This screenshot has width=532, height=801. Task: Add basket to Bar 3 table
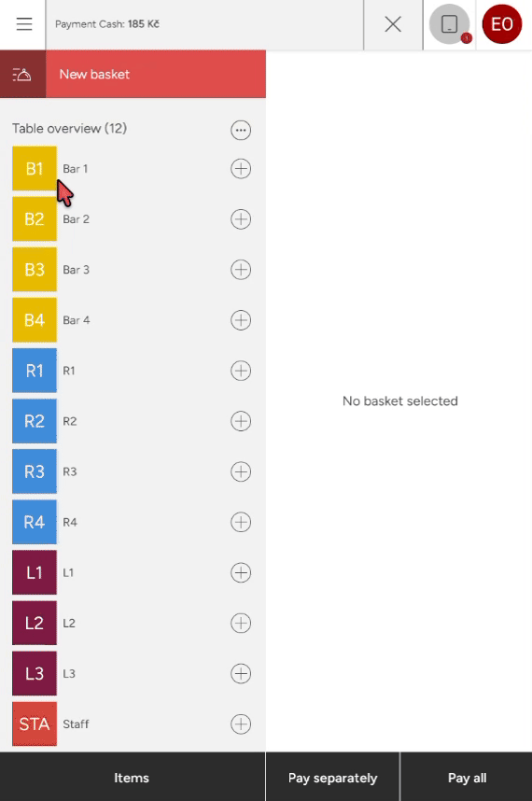pyautogui.click(x=241, y=270)
